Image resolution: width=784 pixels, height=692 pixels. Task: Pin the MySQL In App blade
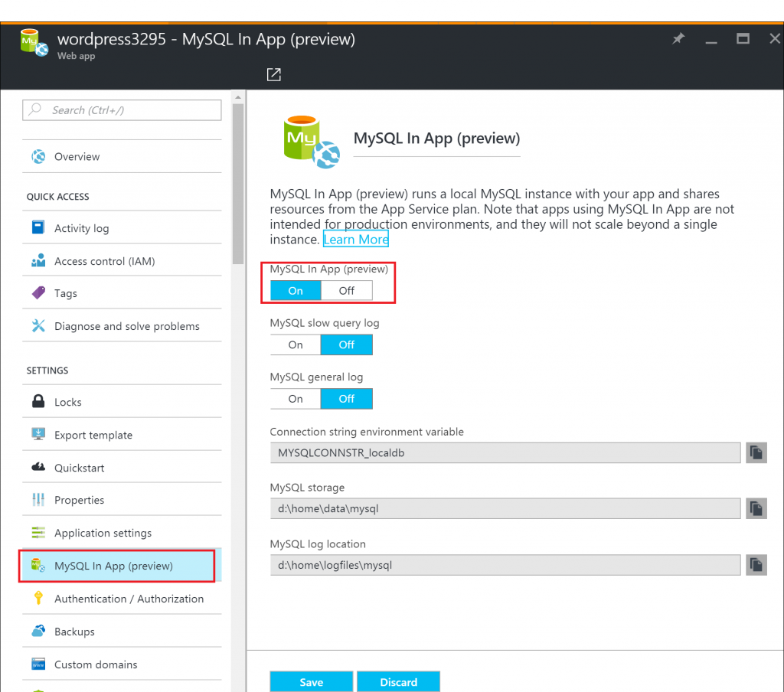point(678,38)
